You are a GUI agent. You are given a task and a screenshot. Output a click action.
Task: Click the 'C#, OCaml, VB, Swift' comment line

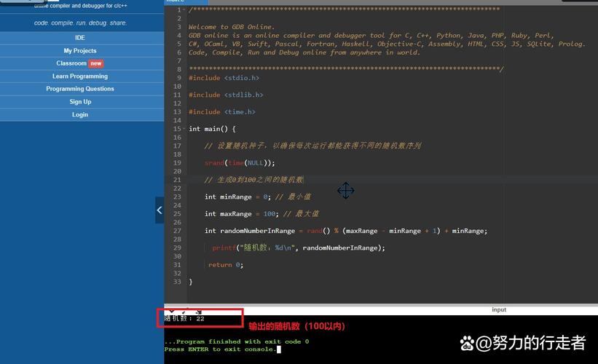(387, 44)
